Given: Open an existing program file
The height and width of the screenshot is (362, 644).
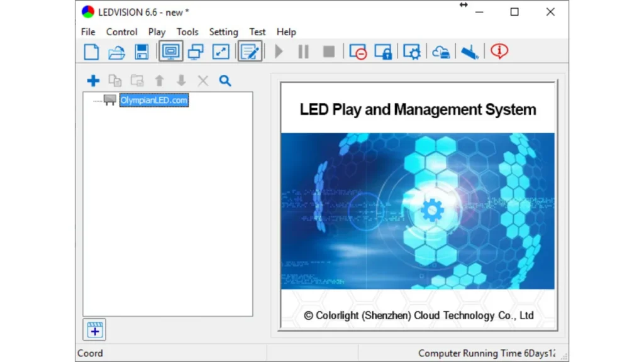Looking at the screenshot, I should pyautogui.click(x=116, y=52).
